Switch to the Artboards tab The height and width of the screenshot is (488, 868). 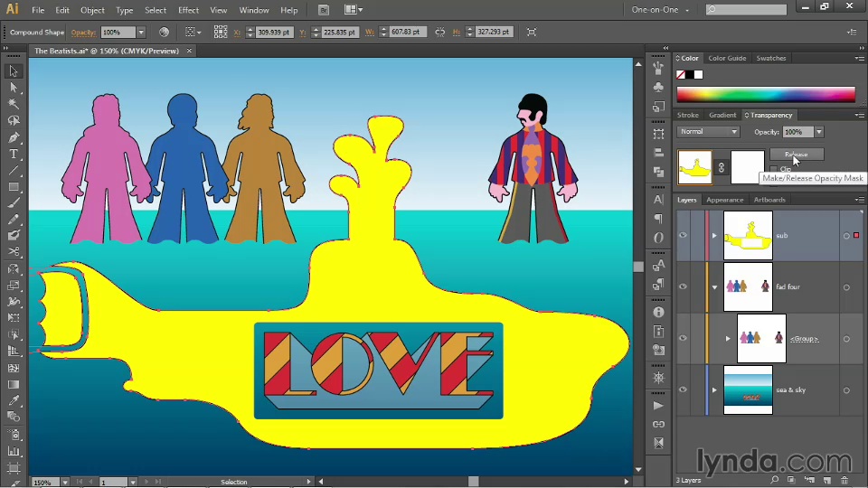(x=769, y=200)
